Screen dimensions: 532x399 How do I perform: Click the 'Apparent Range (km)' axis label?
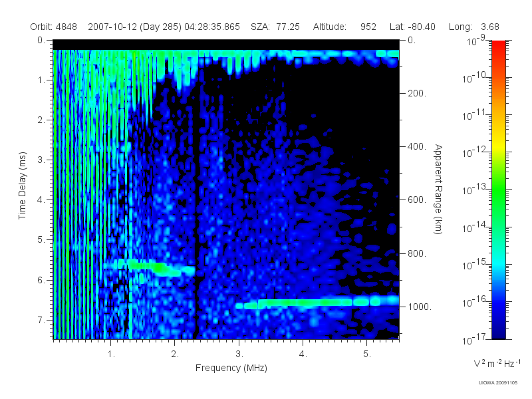(x=438, y=189)
